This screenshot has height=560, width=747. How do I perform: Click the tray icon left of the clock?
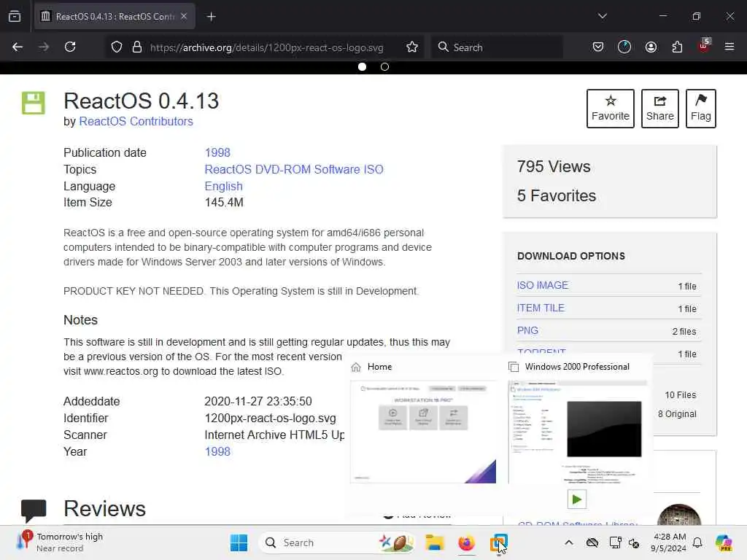[x=634, y=542]
